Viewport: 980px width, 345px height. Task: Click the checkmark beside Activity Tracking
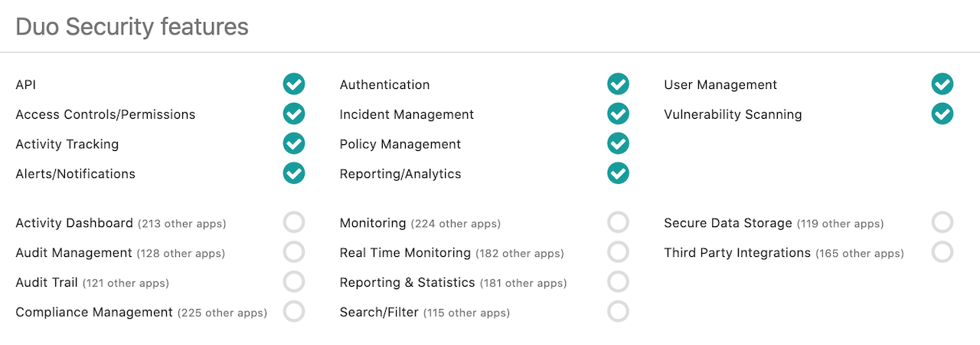[294, 143]
